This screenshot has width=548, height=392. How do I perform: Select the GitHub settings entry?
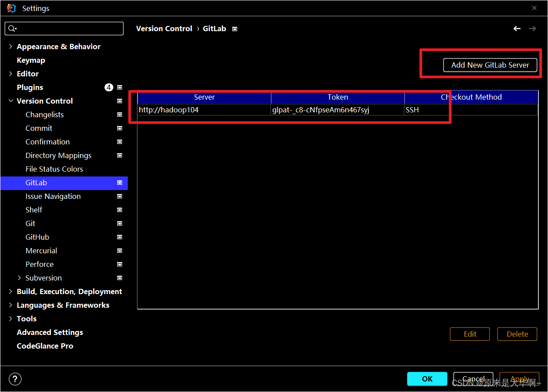37,237
